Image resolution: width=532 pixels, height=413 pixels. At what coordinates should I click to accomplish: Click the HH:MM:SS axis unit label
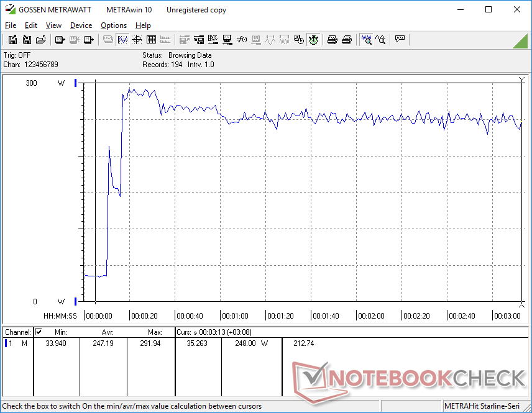click(x=60, y=316)
